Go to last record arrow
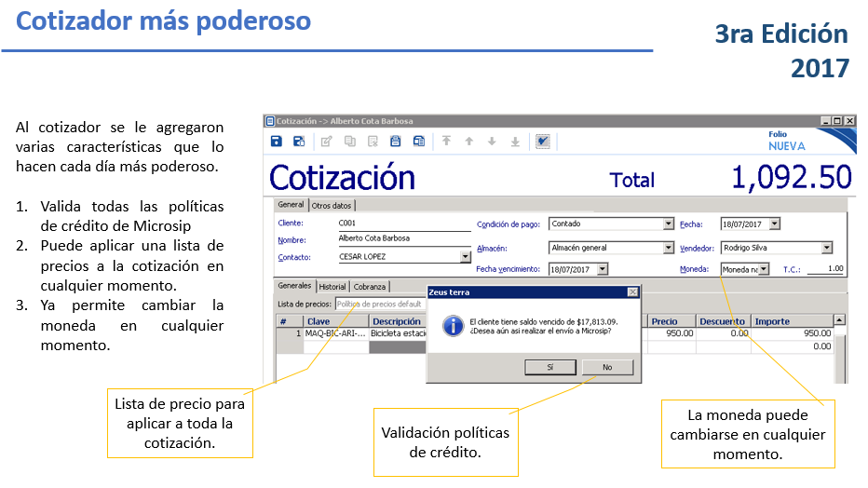 (x=515, y=141)
